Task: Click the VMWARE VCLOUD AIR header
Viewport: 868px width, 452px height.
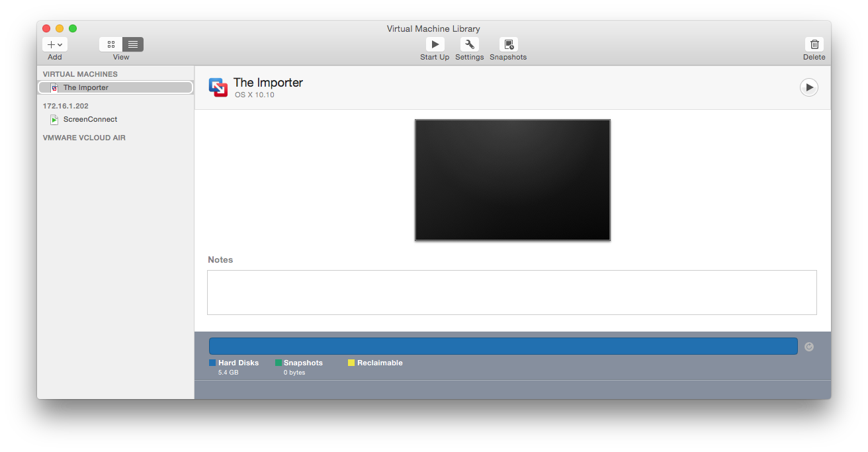Action: click(84, 138)
